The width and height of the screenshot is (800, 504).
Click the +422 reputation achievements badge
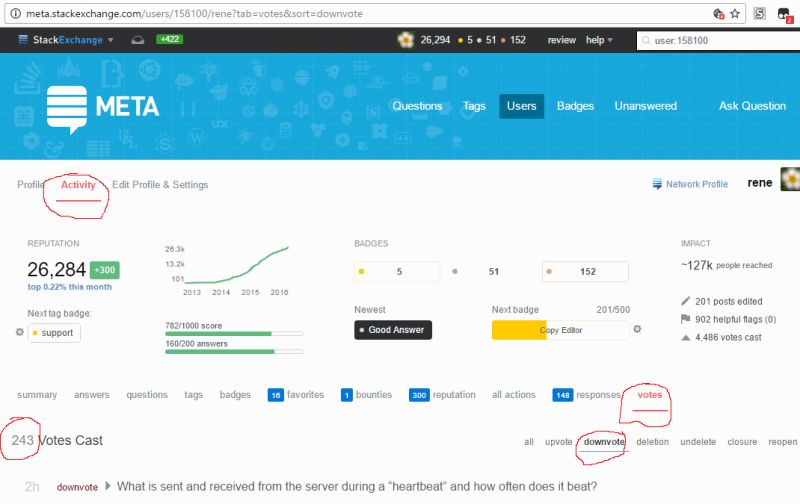pyautogui.click(x=169, y=39)
